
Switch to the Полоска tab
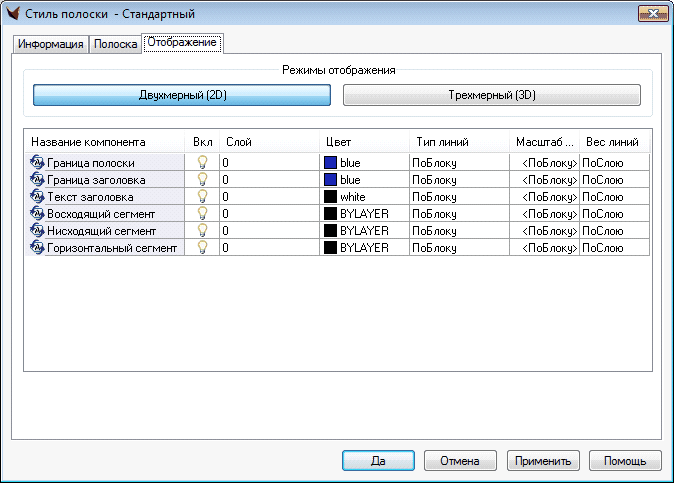(115, 45)
